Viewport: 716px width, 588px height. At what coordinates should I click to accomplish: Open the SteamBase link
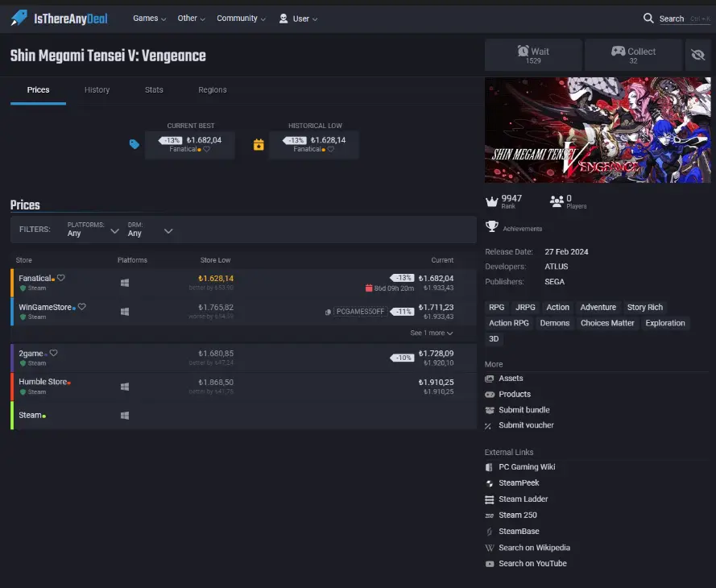click(519, 532)
